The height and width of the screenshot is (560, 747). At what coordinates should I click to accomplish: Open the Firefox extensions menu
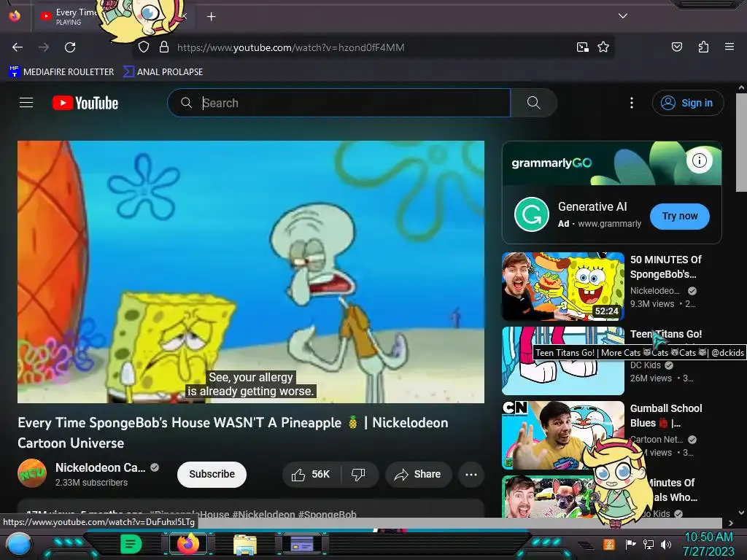(703, 47)
